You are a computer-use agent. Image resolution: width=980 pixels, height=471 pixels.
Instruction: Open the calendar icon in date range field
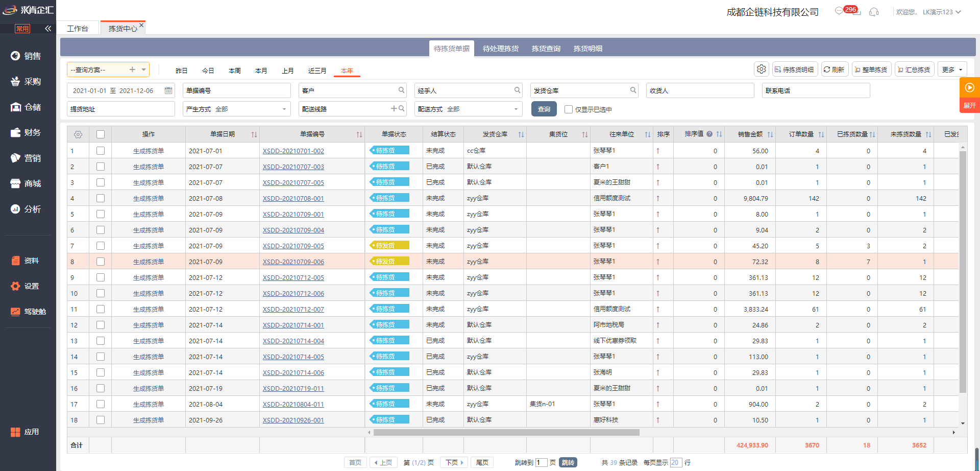click(x=168, y=90)
